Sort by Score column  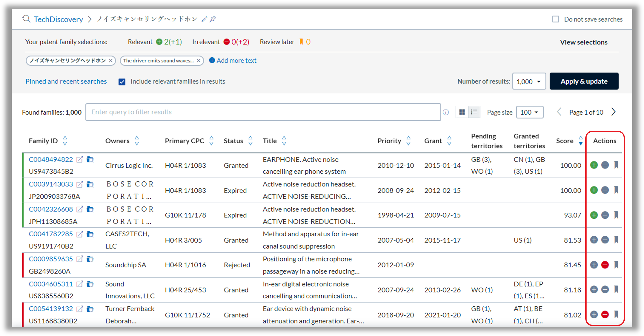(581, 141)
